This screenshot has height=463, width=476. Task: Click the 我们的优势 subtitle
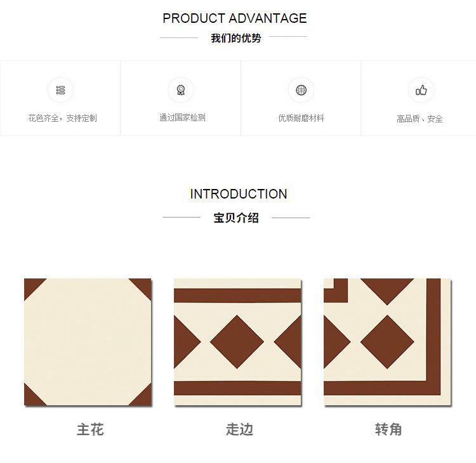(x=236, y=38)
